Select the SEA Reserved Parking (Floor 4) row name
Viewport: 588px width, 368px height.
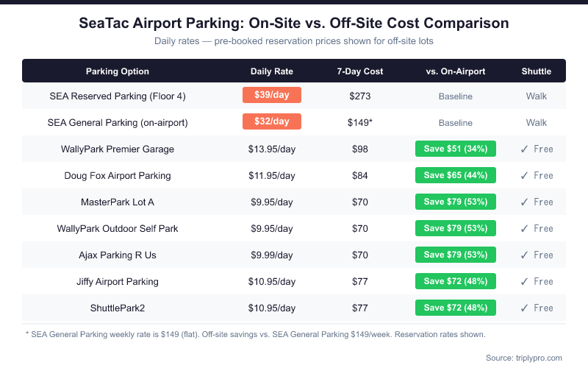pyautogui.click(x=118, y=96)
